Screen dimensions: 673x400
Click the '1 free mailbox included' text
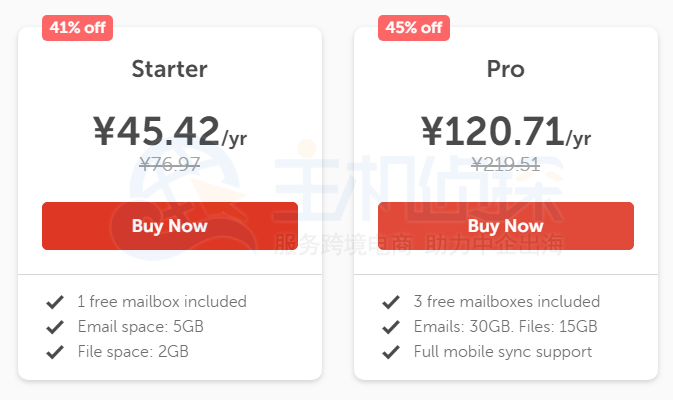coord(162,301)
